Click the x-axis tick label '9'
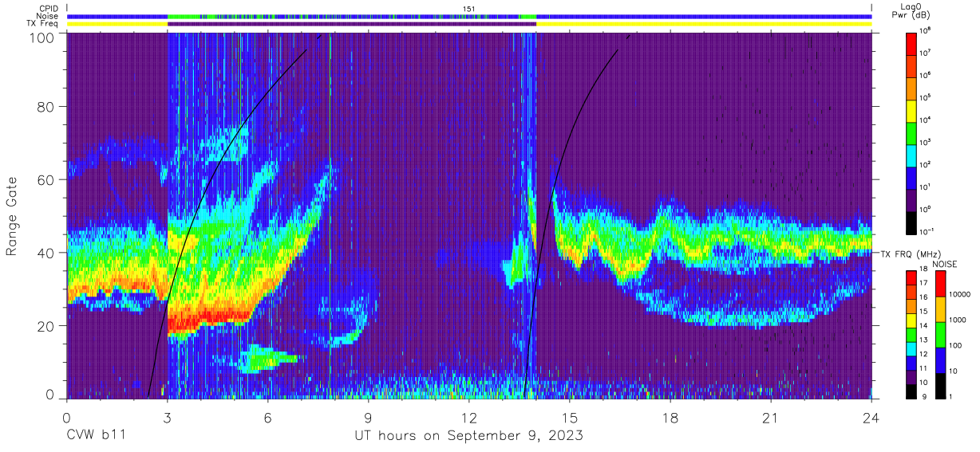 click(x=368, y=417)
